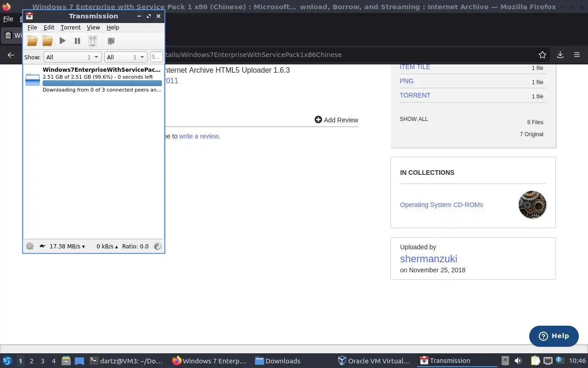This screenshot has width=588, height=368.
Task: Click the 10:46 clock in taskbar
Action: coord(577,361)
